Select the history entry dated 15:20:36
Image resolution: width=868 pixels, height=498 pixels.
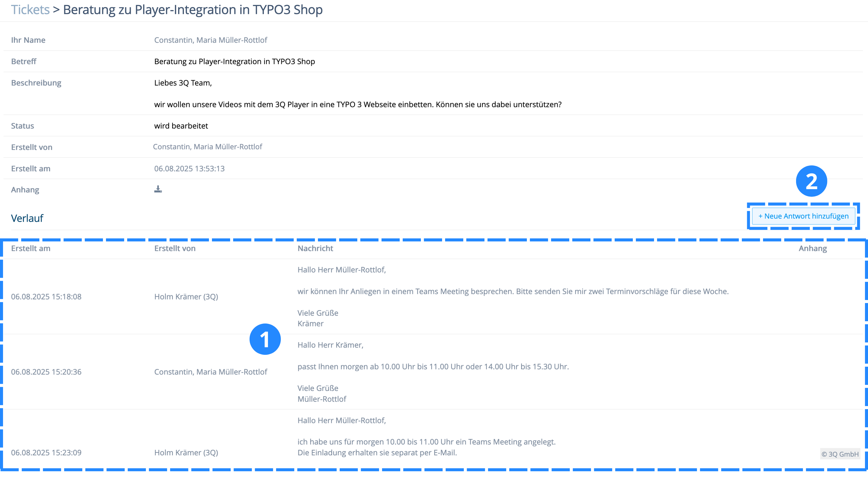[x=46, y=372]
